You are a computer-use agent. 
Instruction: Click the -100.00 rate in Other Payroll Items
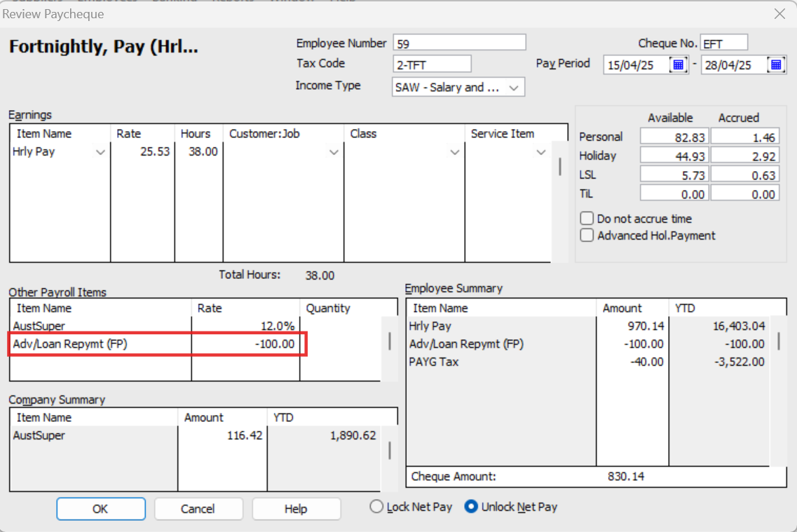[x=275, y=344]
